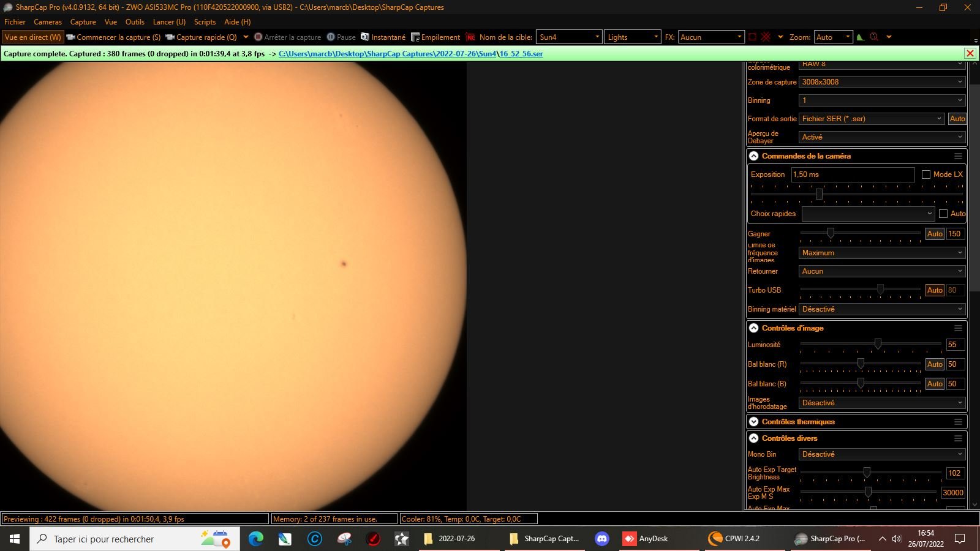Open Microsoft Edge from the taskbar
Image resolution: width=980 pixels, height=551 pixels.
pyautogui.click(x=255, y=539)
